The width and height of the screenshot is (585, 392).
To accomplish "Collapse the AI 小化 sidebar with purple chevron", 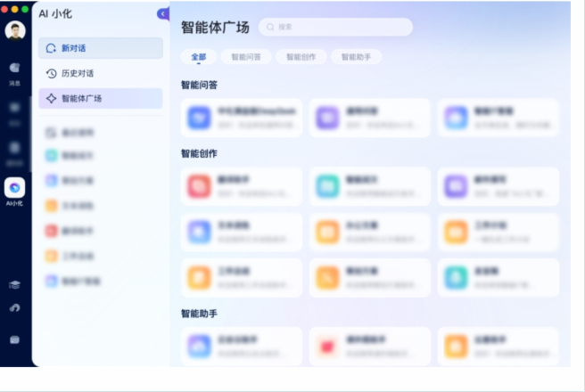I will click(x=162, y=13).
